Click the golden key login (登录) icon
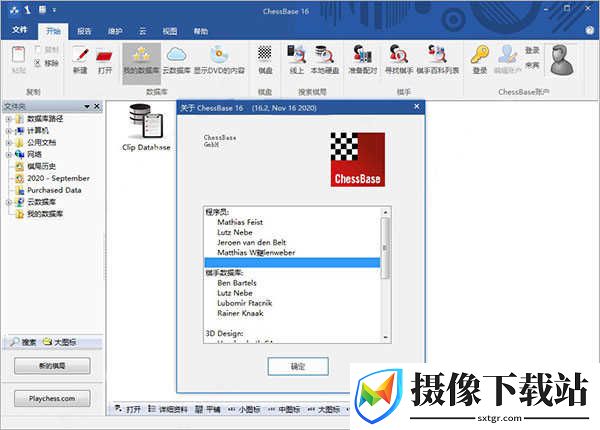Screen dimensions: 600x430 click(480, 60)
